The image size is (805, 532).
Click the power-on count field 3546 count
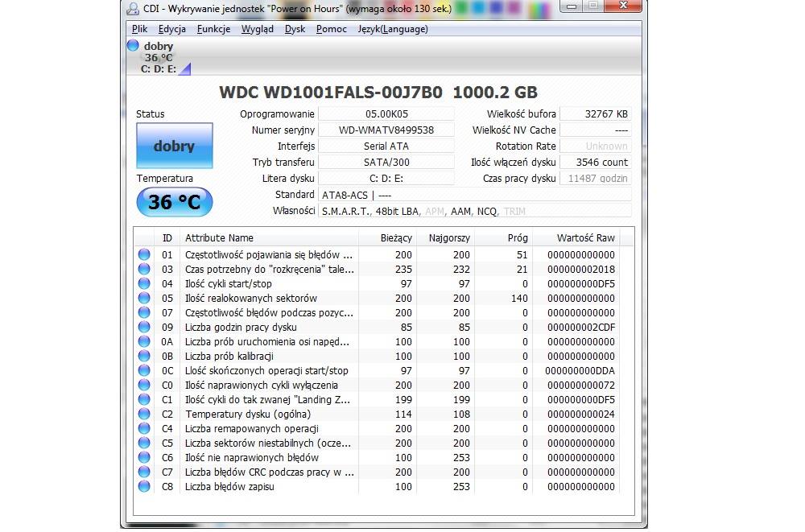coord(596,163)
